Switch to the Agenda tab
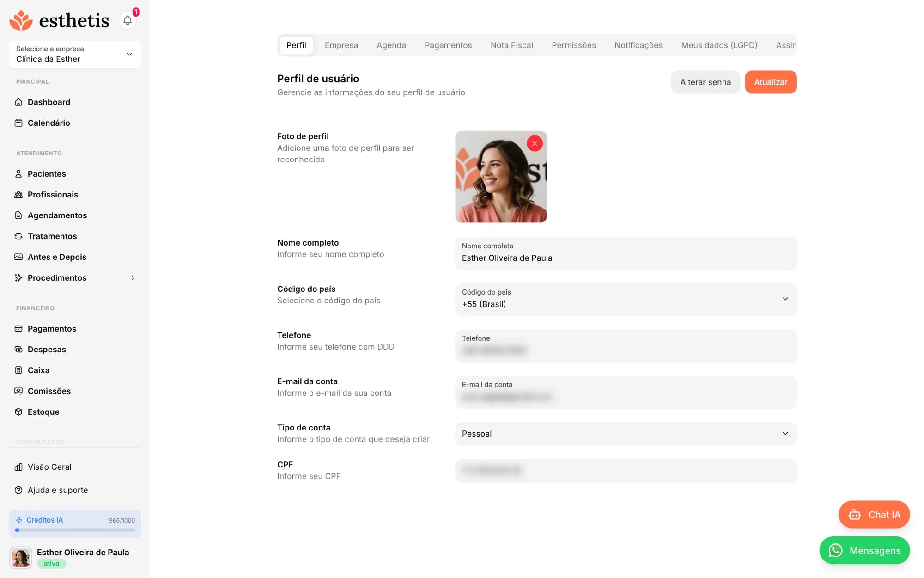 point(391,45)
